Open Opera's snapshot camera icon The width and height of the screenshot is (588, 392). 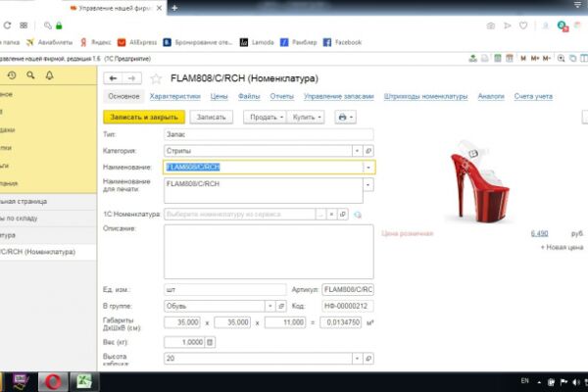[x=491, y=25]
